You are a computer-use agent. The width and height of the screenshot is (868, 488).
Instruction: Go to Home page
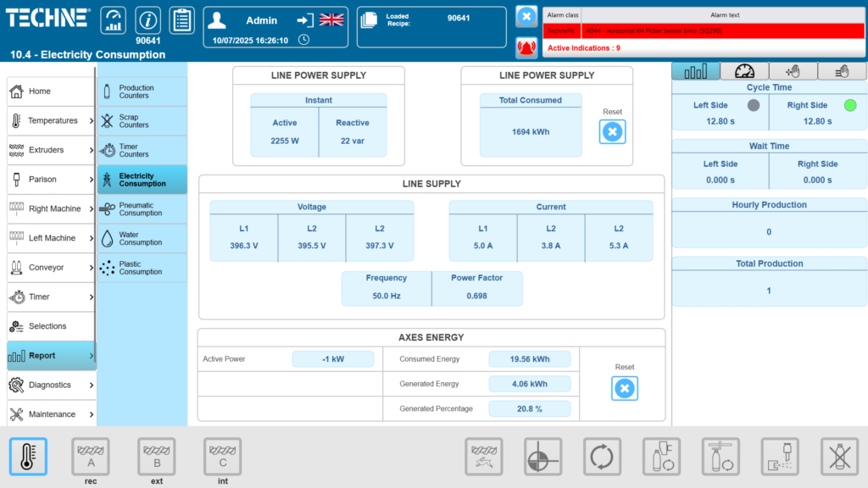[x=51, y=91]
